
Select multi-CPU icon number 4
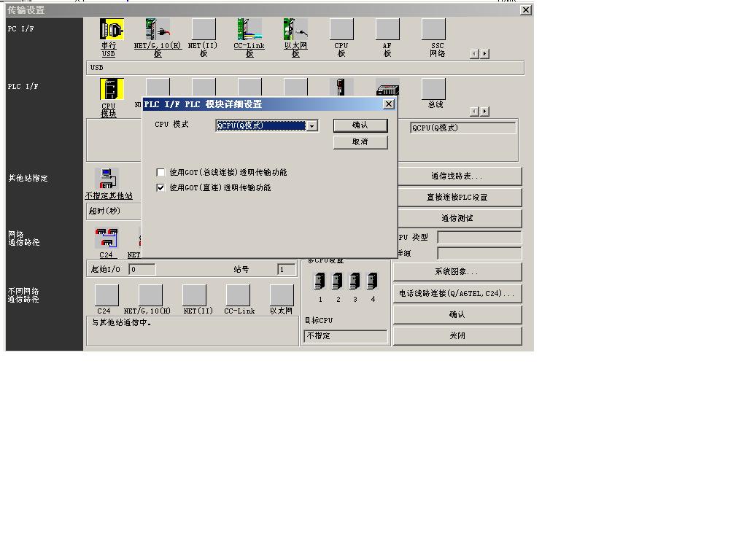373,281
